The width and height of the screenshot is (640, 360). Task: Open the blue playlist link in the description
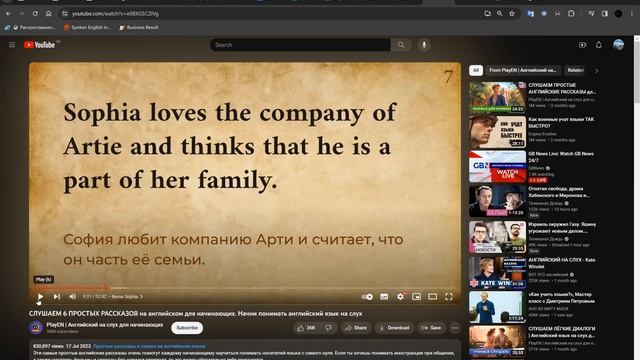tap(149, 346)
